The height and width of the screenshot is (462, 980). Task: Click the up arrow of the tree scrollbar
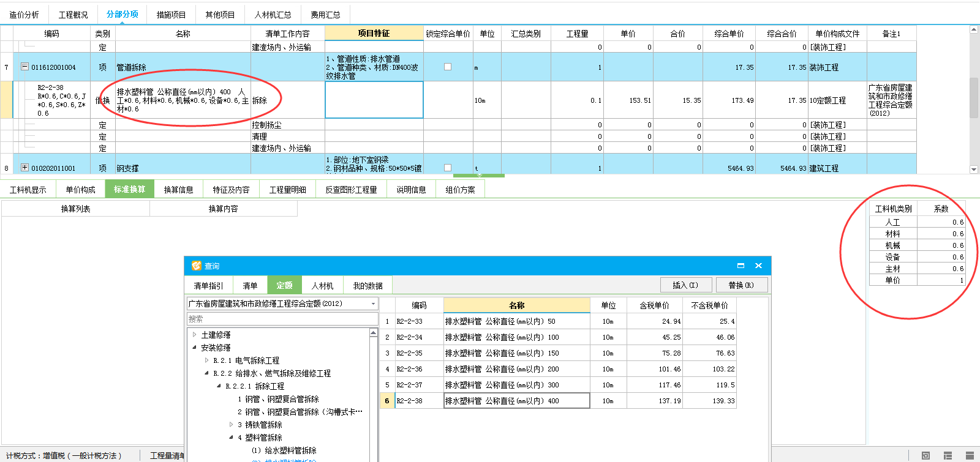pyautogui.click(x=374, y=333)
